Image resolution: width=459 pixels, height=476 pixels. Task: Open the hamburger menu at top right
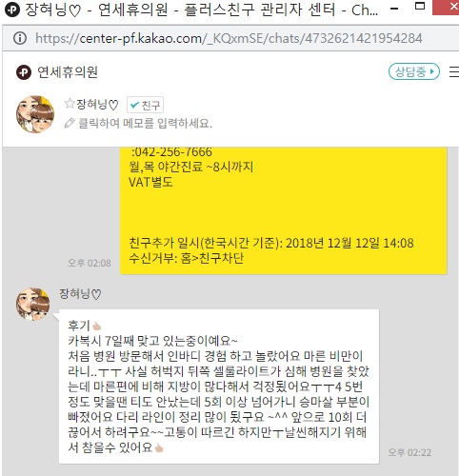[454, 71]
